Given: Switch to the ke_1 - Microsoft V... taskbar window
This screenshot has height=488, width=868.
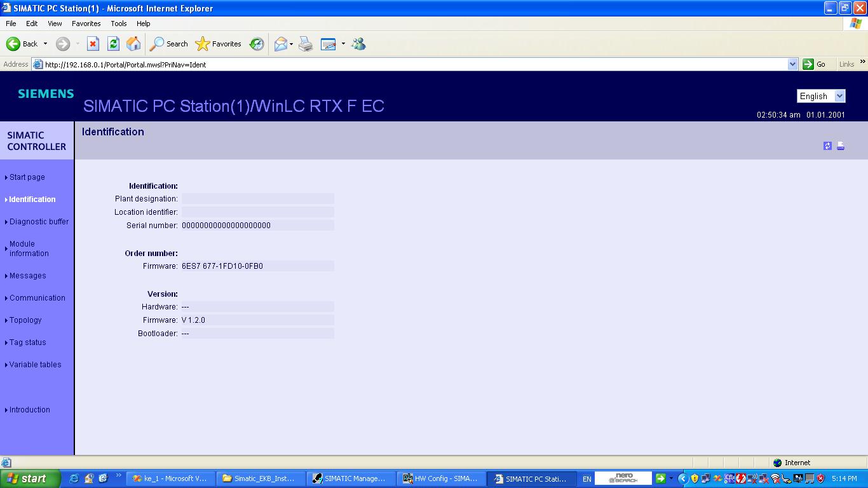Looking at the screenshot, I should (x=170, y=478).
